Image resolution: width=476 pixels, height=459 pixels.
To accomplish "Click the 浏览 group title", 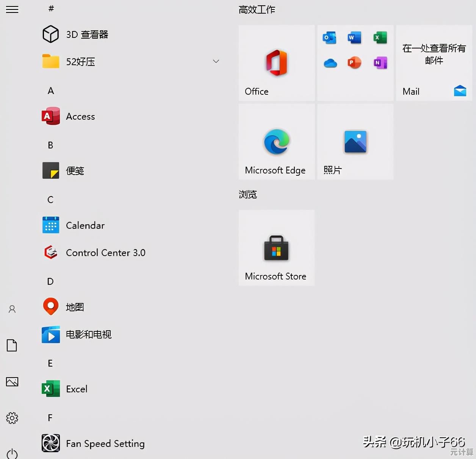I will (x=248, y=194).
